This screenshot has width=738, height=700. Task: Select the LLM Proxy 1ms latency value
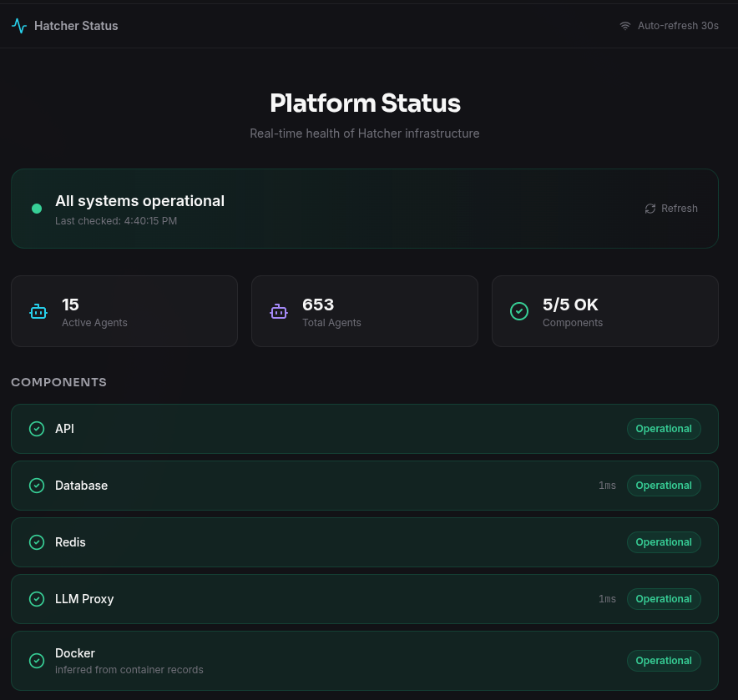click(x=607, y=599)
